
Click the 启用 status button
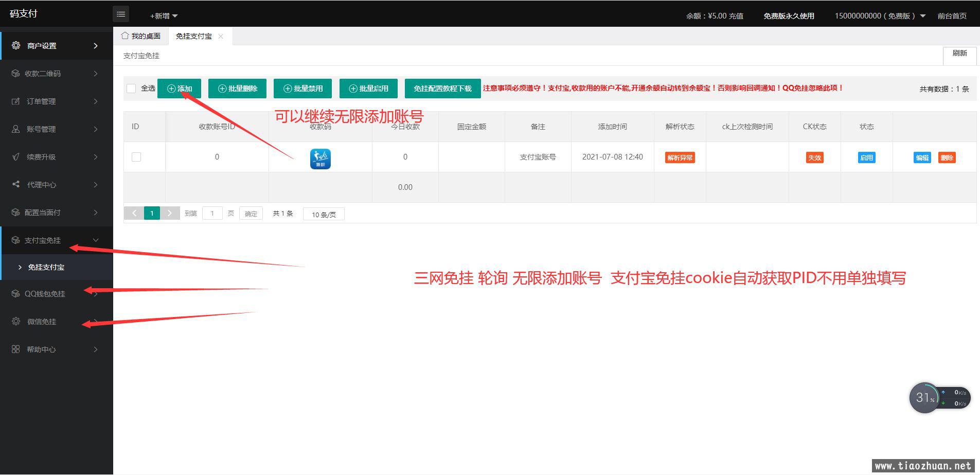(x=866, y=157)
